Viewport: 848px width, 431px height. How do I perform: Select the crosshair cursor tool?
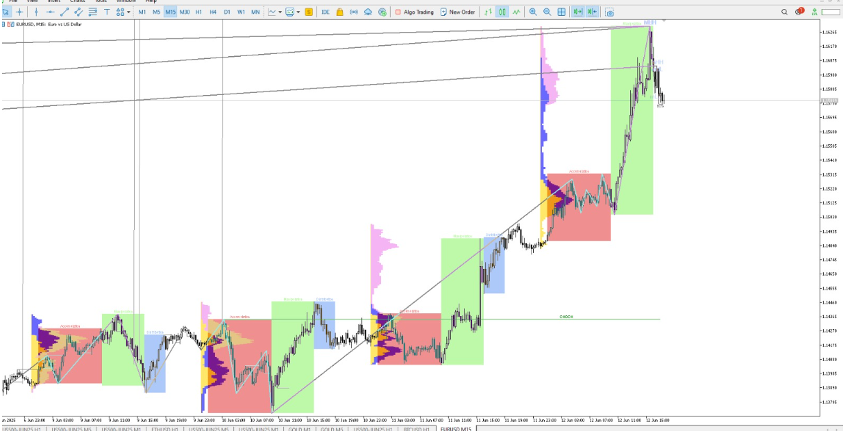[21, 12]
